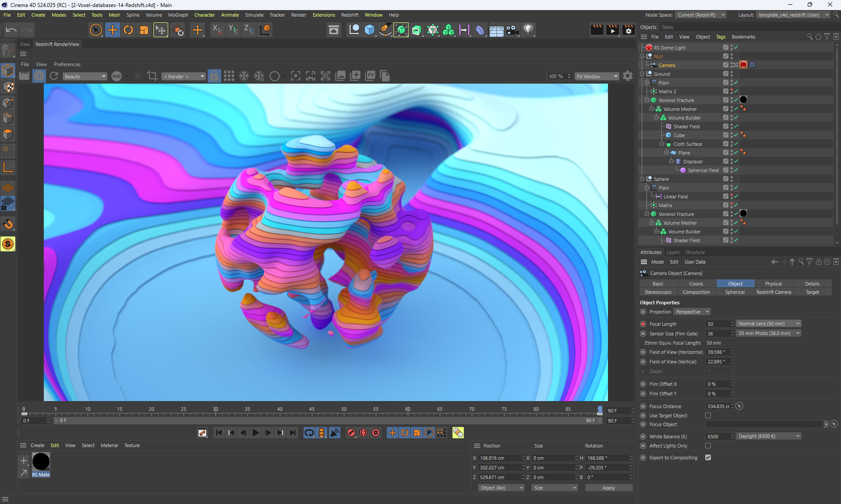Switch to the Redshift Camera tab
Screen dimensions: 841x504
773,292
